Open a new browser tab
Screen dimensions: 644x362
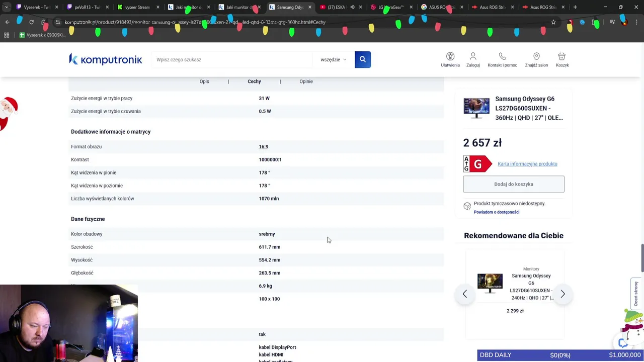tap(575, 7)
